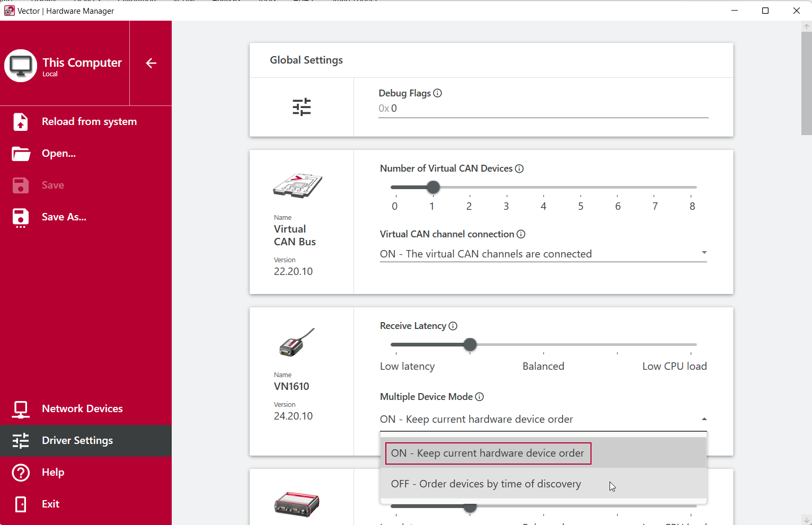Click the red interface box device image
Image resolution: width=812 pixels, height=525 pixels.
pos(297,504)
